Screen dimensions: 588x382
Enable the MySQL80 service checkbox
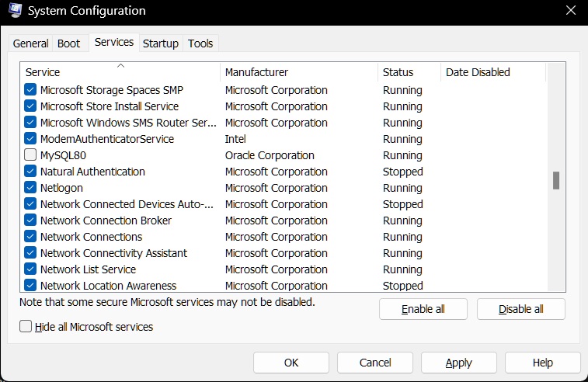coord(30,155)
